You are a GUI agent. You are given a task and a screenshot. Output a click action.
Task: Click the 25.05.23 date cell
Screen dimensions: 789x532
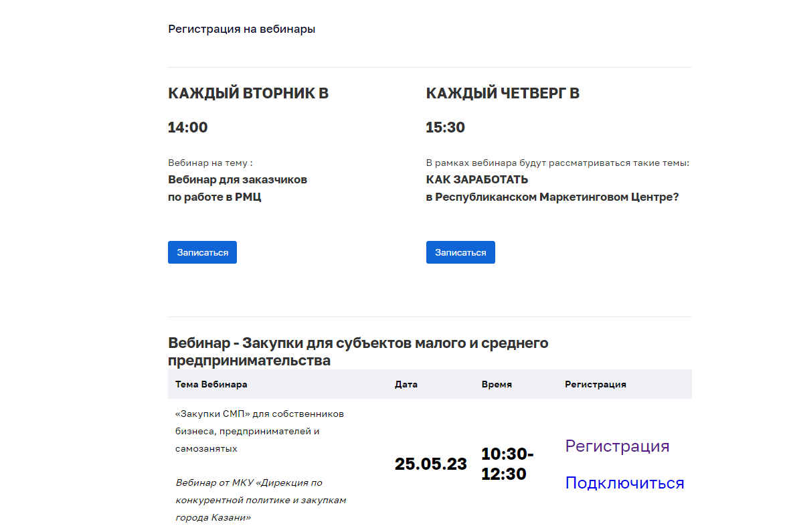pyautogui.click(x=431, y=464)
